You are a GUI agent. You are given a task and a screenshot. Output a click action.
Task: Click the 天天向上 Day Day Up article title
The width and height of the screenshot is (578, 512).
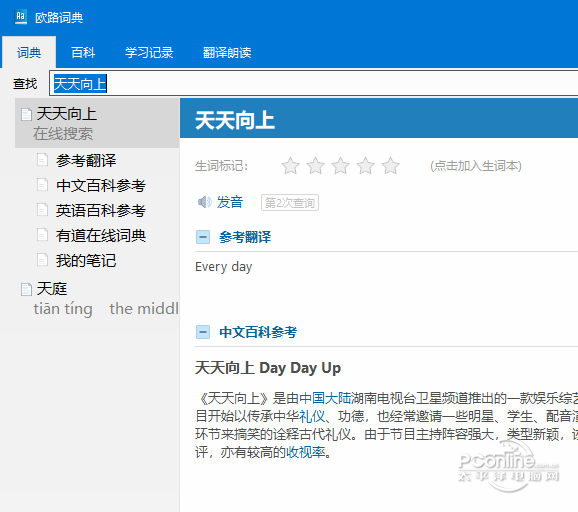pyautogui.click(x=268, y=368)
